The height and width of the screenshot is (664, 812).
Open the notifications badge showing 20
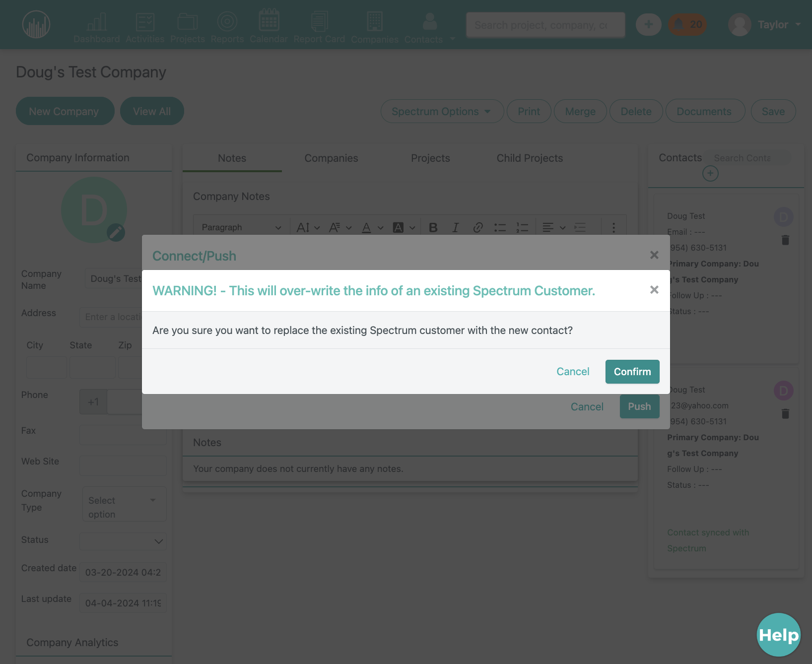pyautogui.click(x=687, y=24)
